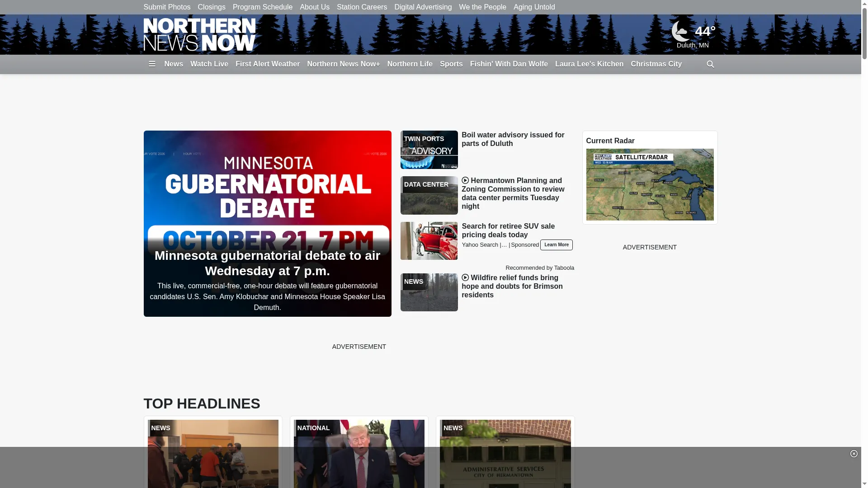The image size is (868, 488).
Task: Open wildfire forest thumbnail
Action: click(429, 292)
